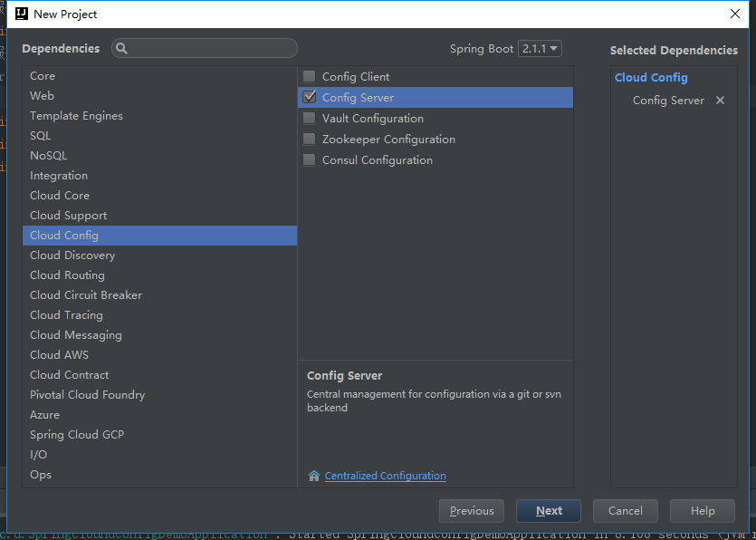
Task: Choose Cloud AWS category
Action: click(159, 354)
